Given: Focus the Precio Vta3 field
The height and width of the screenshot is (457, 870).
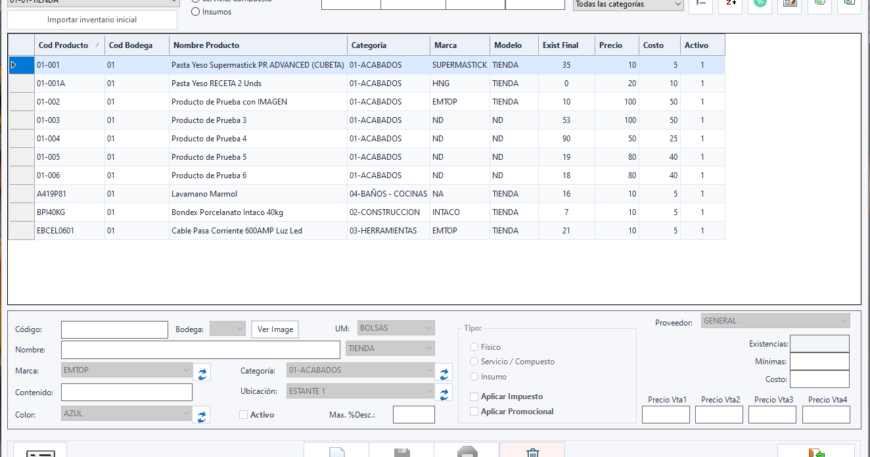Looking at the screenshot, I should [x=772, y=415].
